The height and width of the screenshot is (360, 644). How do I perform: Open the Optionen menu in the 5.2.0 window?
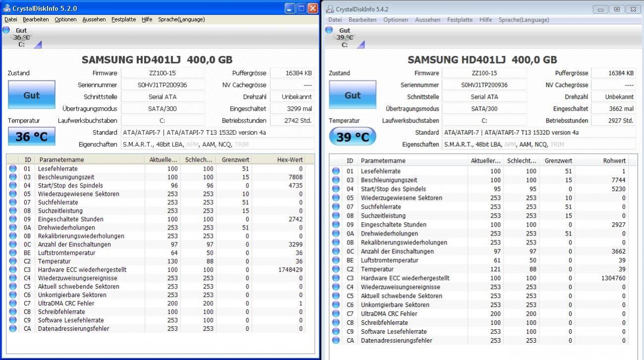coord(65,19)
